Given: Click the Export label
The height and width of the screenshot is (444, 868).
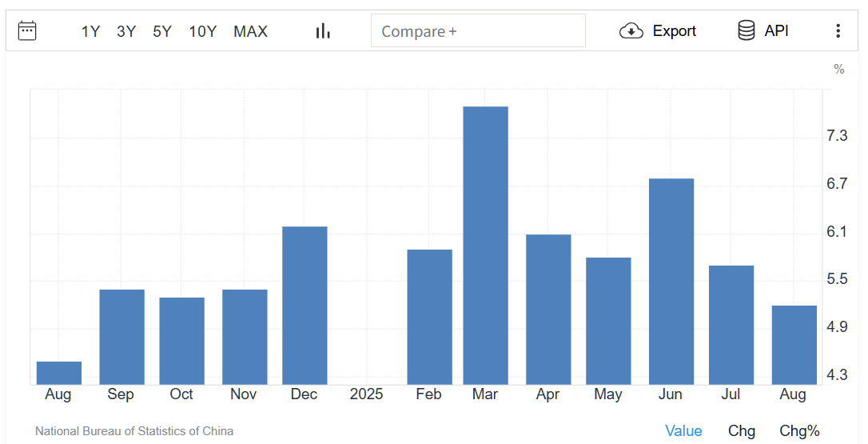Looking at the screenshot, I should coord(675,31).
